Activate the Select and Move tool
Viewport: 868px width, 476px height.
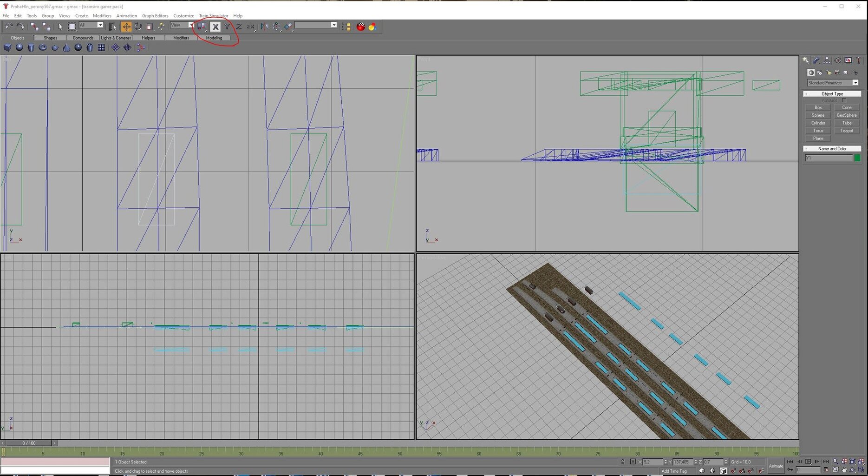(126, 26)
